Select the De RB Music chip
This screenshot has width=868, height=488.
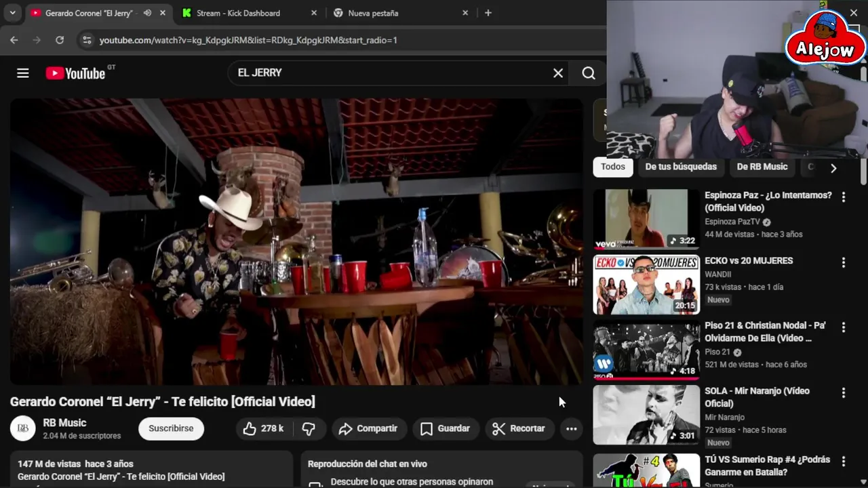[x=762, y=167]
